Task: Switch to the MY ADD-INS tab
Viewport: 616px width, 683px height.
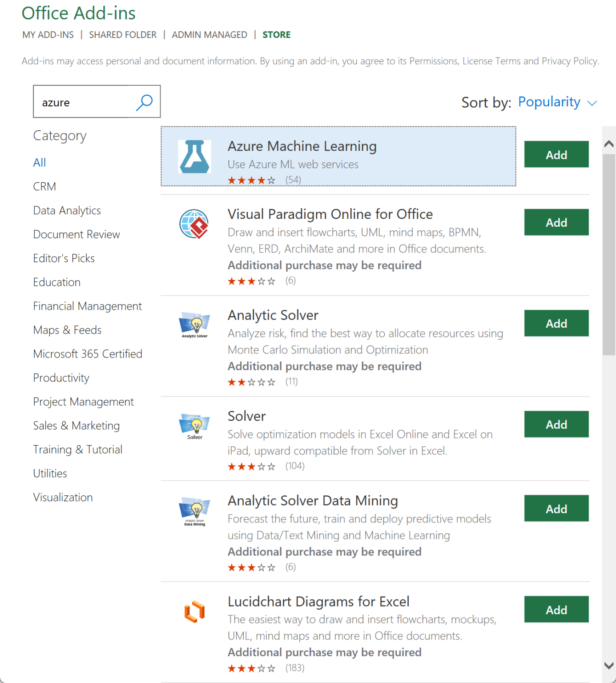Action: point(48,35)
